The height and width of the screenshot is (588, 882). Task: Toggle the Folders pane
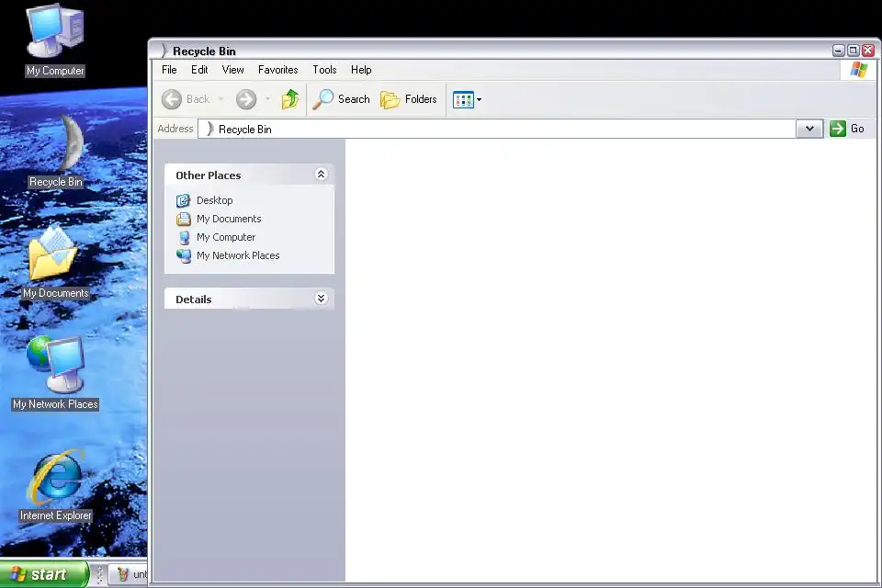(x=409, y=99)
